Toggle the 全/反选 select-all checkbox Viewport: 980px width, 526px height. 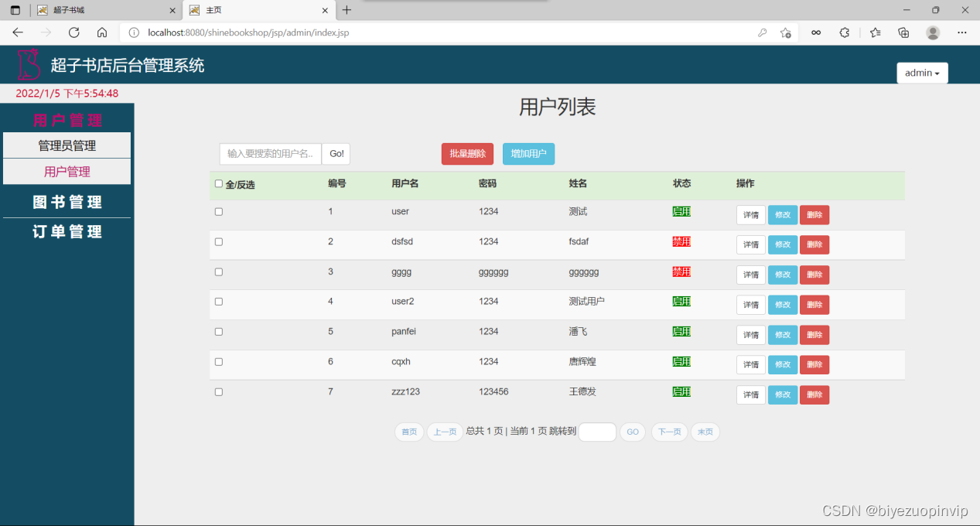(x=219, y=184)
